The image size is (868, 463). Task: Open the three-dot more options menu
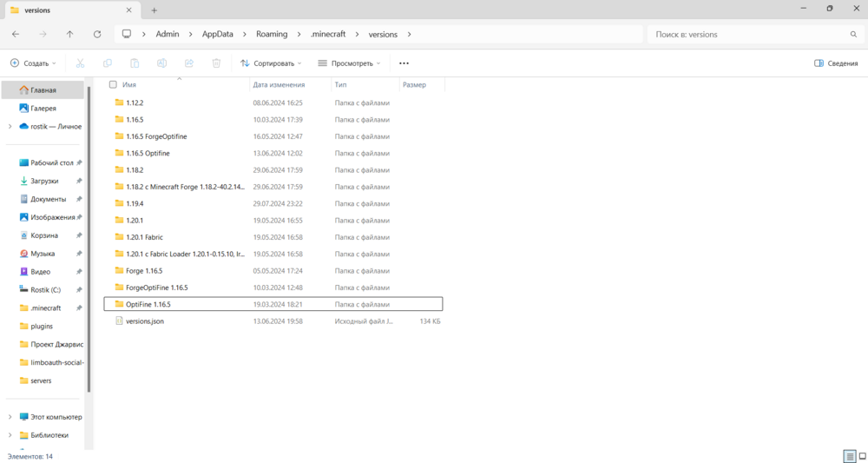click(404, 63)
